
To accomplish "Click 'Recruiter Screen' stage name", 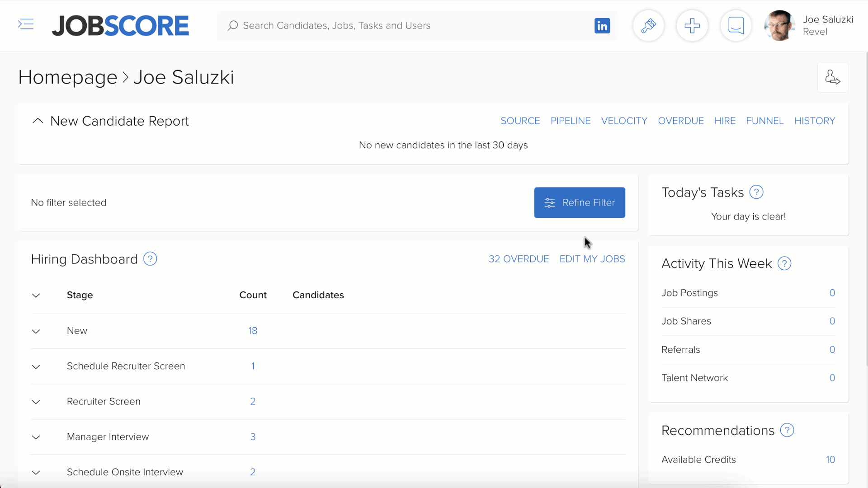I will click(104, 402).
